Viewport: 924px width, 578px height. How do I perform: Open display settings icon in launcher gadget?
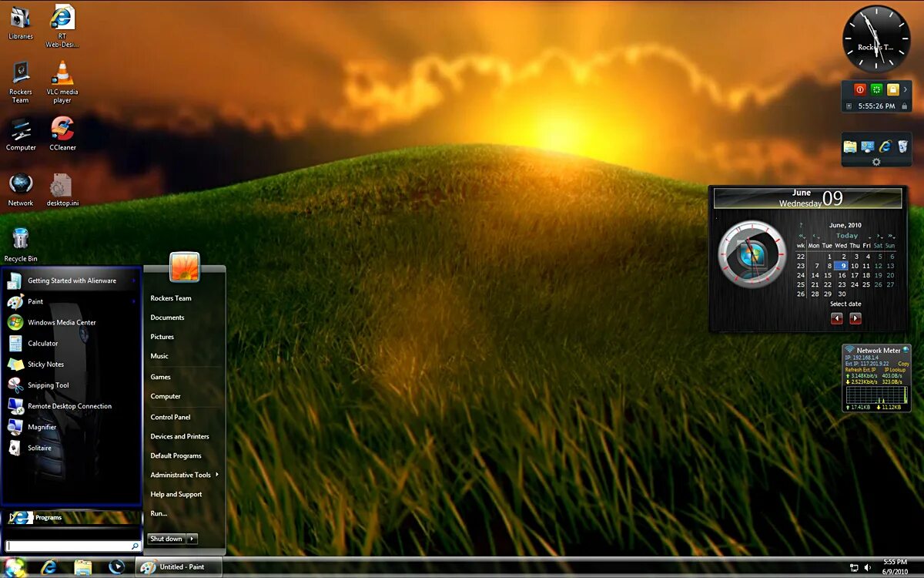tap(868, 146)
